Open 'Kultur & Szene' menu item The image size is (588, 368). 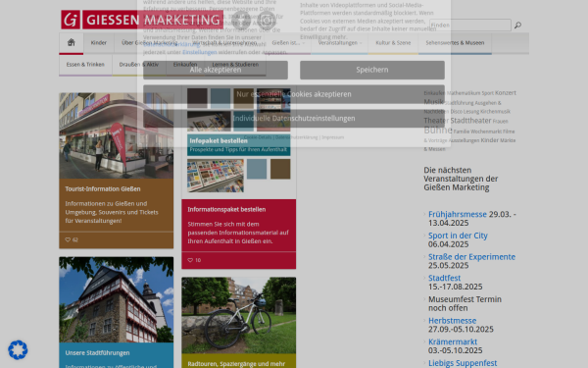(393, 43)
